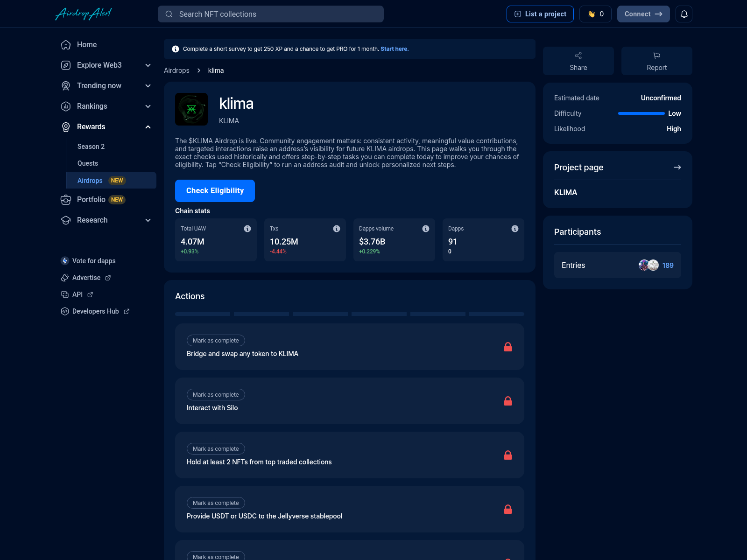Click lock icon for Interact with Silo
747x560 pixels.
coord(508,401)
